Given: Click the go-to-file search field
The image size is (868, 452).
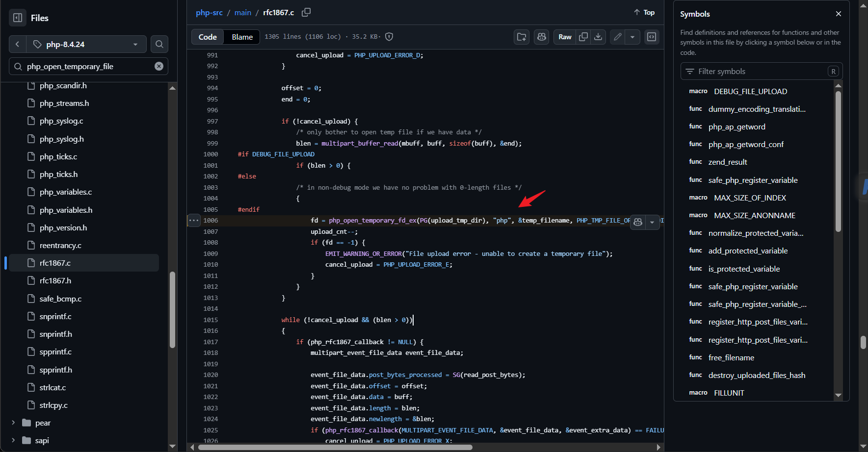Looking at the screenshot, I should [88, 66].
